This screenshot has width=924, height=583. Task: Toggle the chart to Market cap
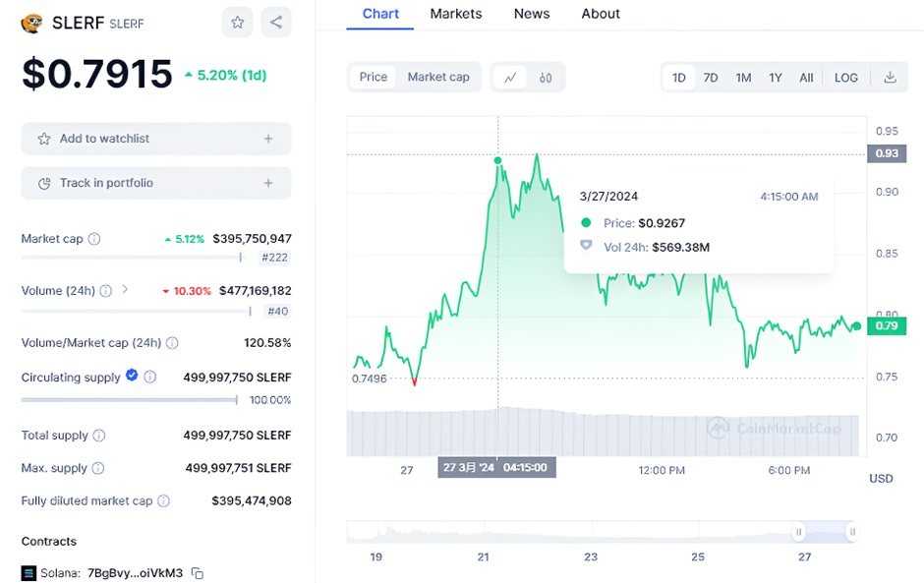coord(438,78)
